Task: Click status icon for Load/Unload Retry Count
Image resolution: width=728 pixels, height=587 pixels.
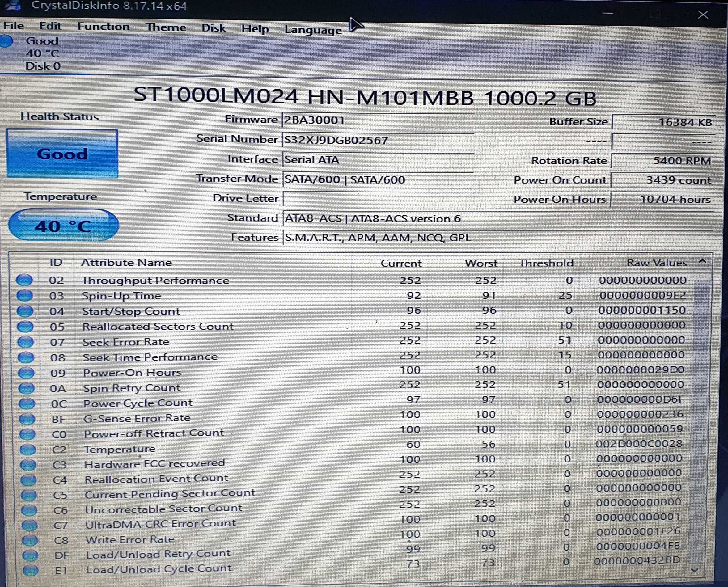Action: (30, 555)
